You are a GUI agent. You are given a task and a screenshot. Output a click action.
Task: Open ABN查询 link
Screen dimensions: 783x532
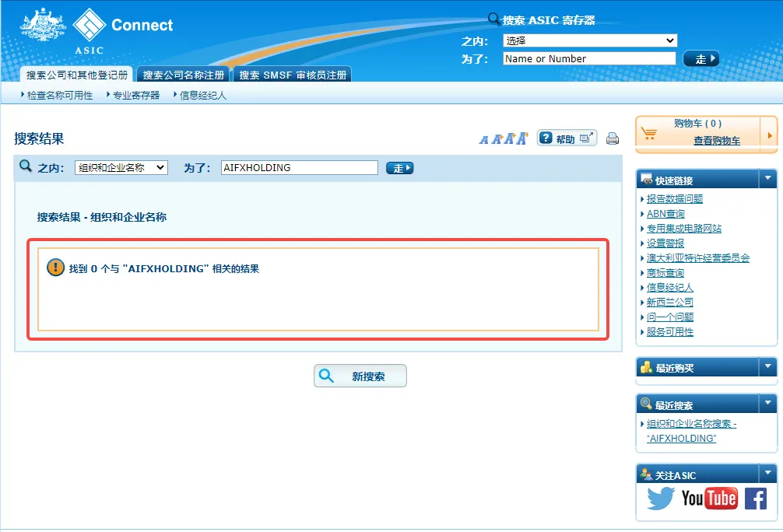point(665,214)
